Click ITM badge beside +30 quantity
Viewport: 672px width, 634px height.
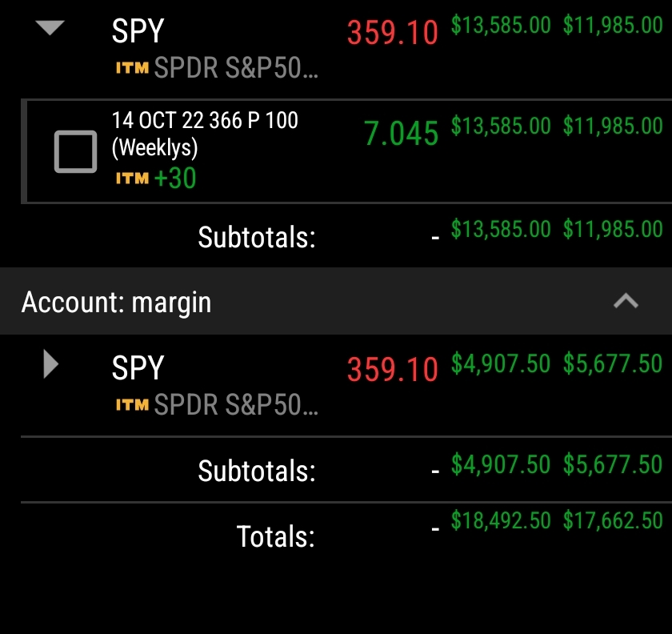click(132, 179)
